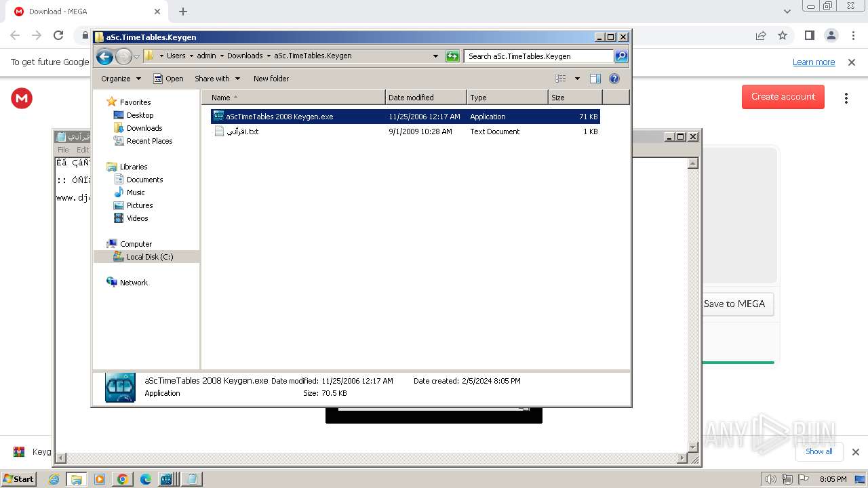Open Libraries in navigation pane
Screen dimensions: 868x488
click(134, 167)
